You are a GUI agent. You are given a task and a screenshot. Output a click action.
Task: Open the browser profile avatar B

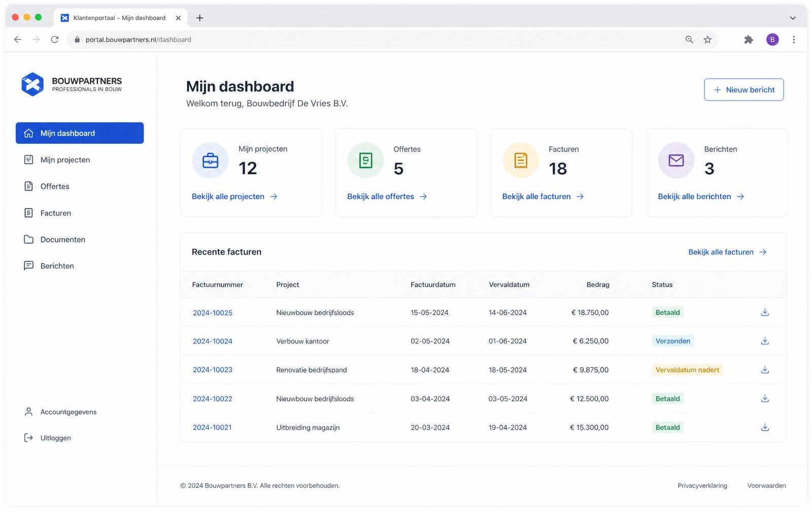(772, 40)
